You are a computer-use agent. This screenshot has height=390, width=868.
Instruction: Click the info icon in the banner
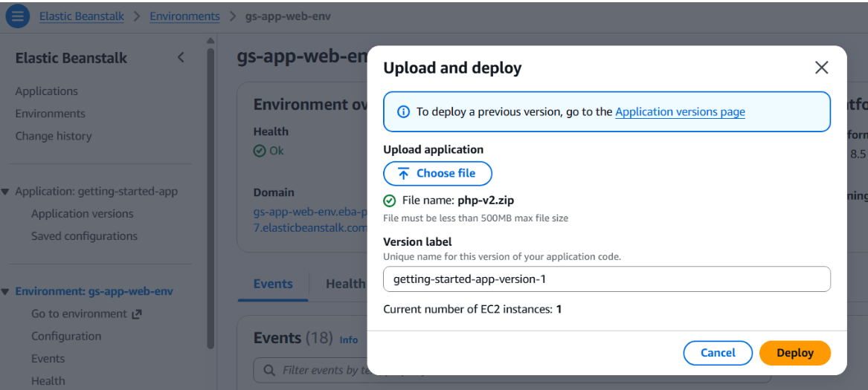point(403,112)
